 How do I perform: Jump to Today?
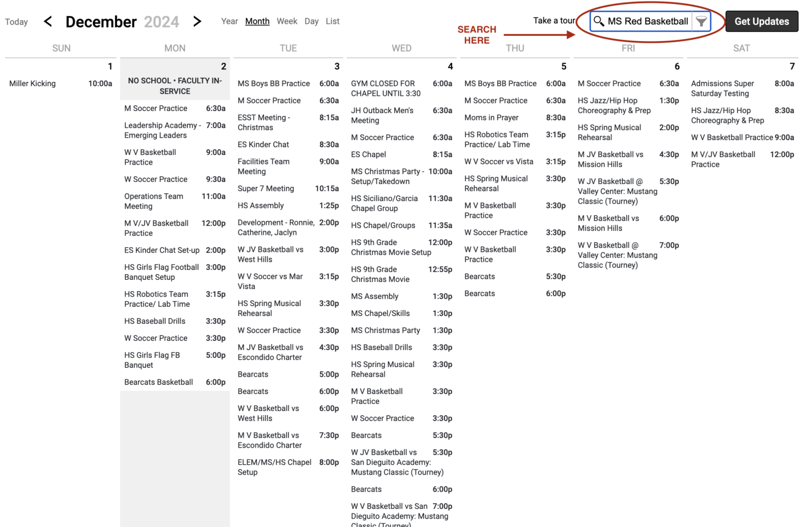click(x=16, y=22)
